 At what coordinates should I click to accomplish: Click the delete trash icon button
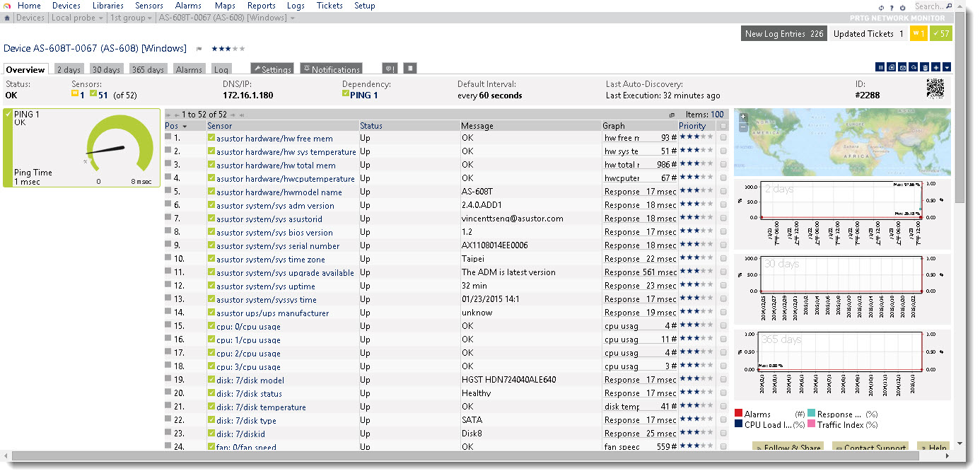924,67
